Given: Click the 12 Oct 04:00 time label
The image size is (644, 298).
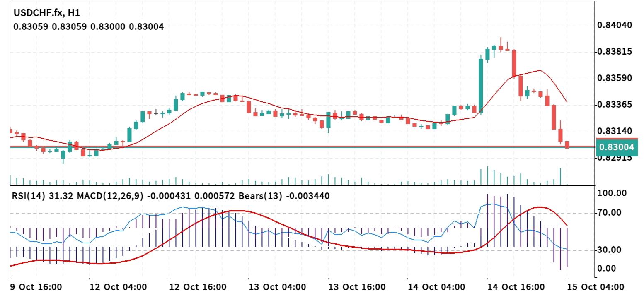Looking at the screenshot, I should point(118,287).
